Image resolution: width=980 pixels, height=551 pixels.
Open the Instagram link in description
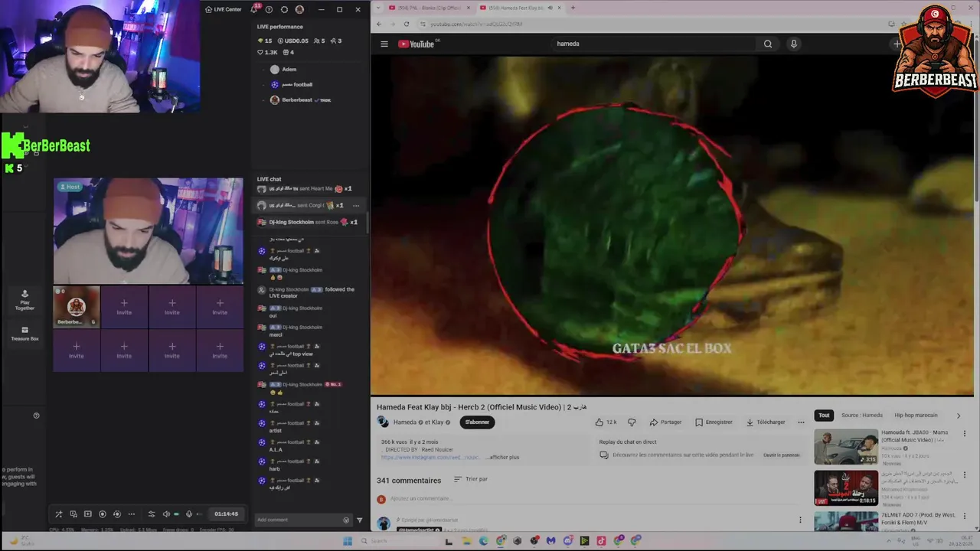430,458
